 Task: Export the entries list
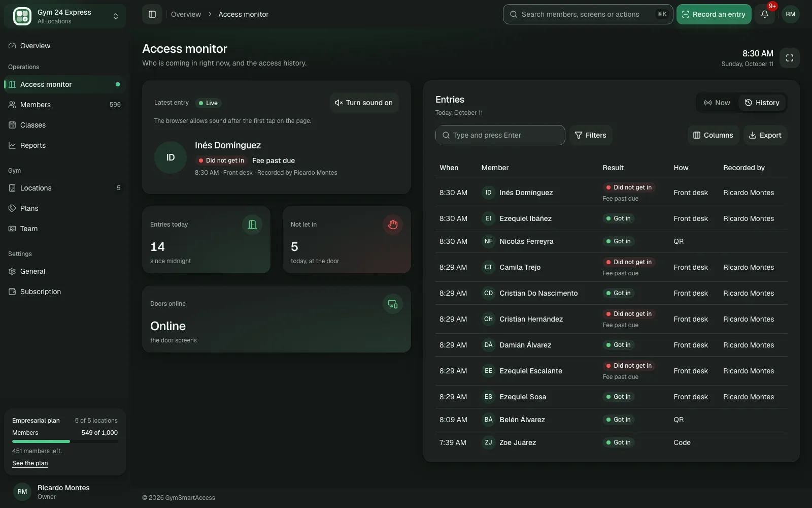[765, 135]
